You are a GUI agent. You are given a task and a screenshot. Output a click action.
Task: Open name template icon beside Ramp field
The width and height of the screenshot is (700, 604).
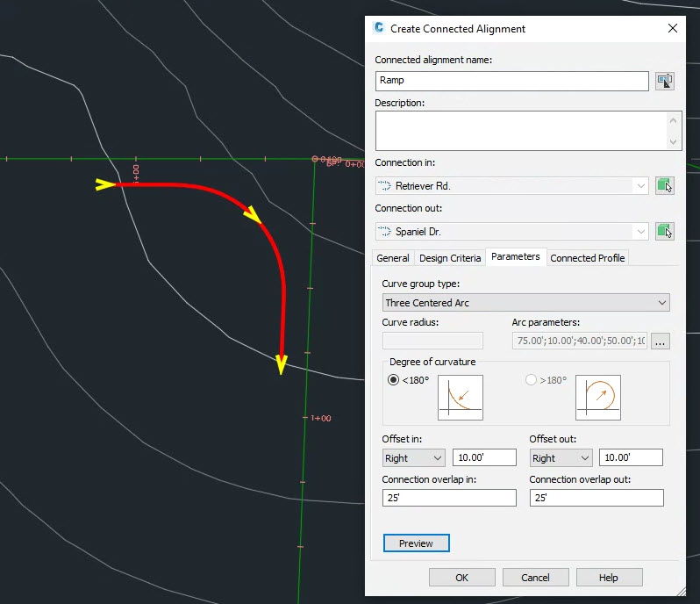664,82
